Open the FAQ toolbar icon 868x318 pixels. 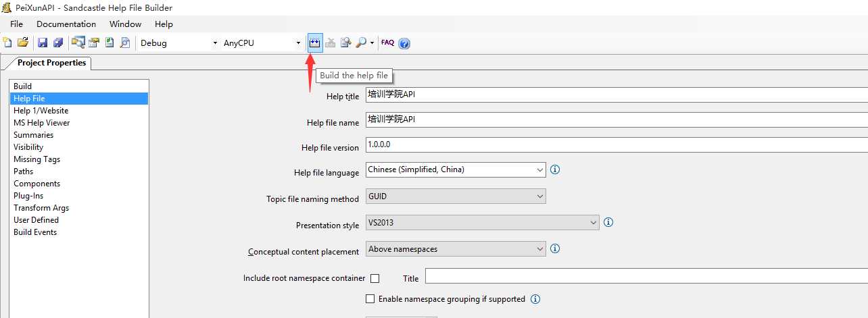coord(388,43)
